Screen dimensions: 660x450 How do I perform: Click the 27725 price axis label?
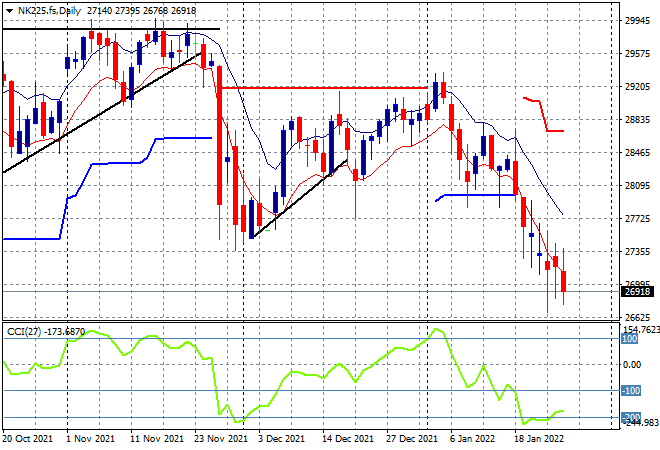[637, 218]
